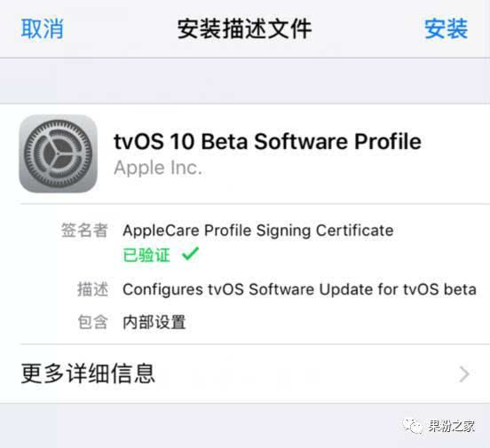Click the 包含 contains label
The width and height of the screenshot is (490, 448).
click(x=93, y=322)
